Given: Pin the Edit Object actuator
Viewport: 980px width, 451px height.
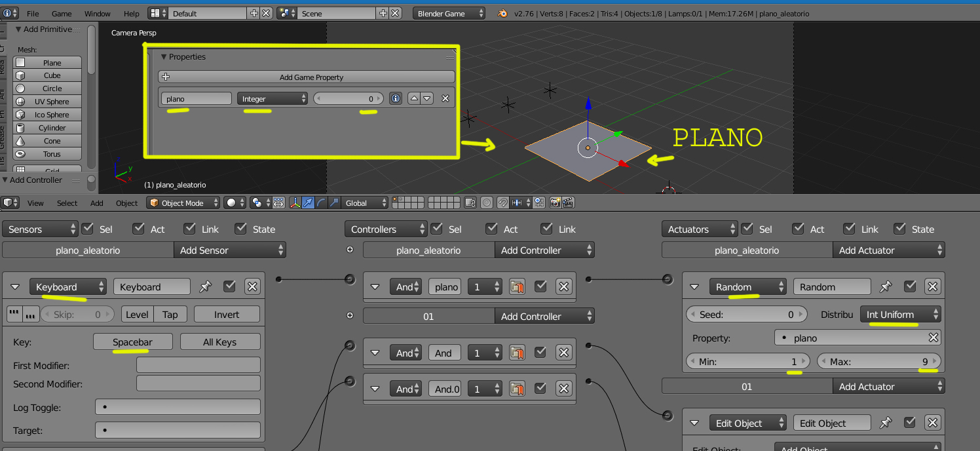Looking at the screenshot, I should click(x=886, y=423).
